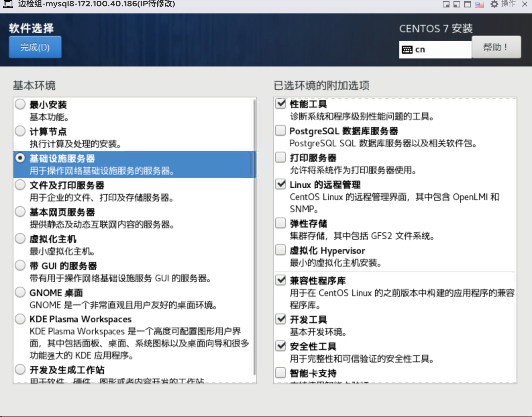532x417 pixels.
Task: Click the 完成(D) done button
Action: pos(35,47)
